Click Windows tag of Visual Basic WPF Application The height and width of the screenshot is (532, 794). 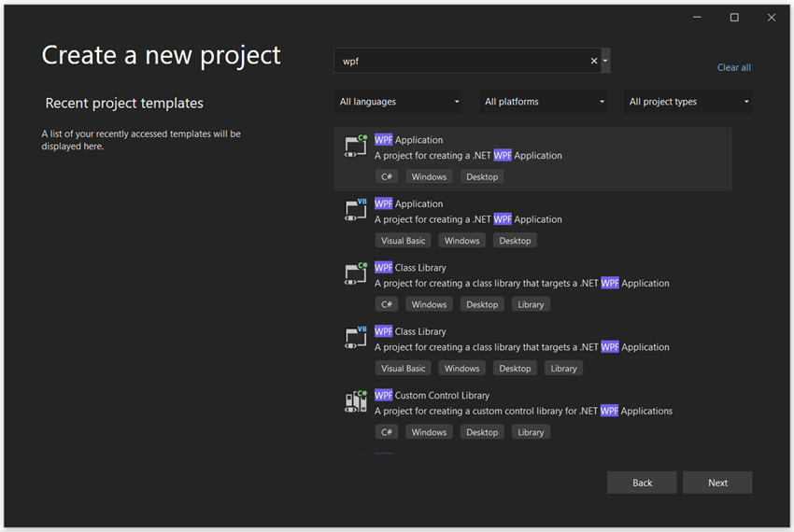[x=461, y=241]
